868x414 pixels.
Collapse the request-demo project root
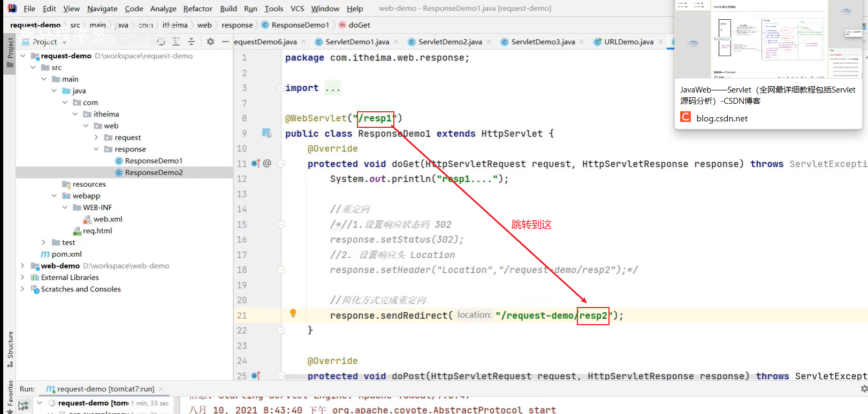tap(23, 56)
